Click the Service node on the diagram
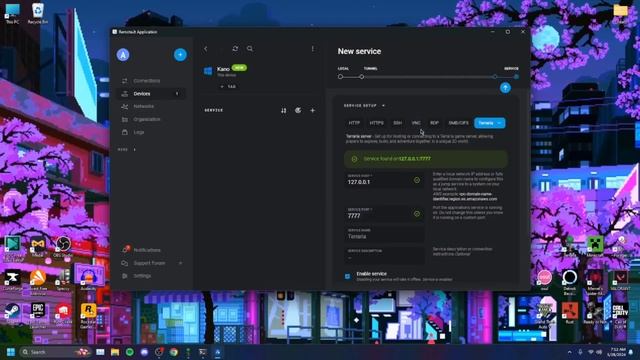Screen dimensions: 640x360 tap(516, 77)
